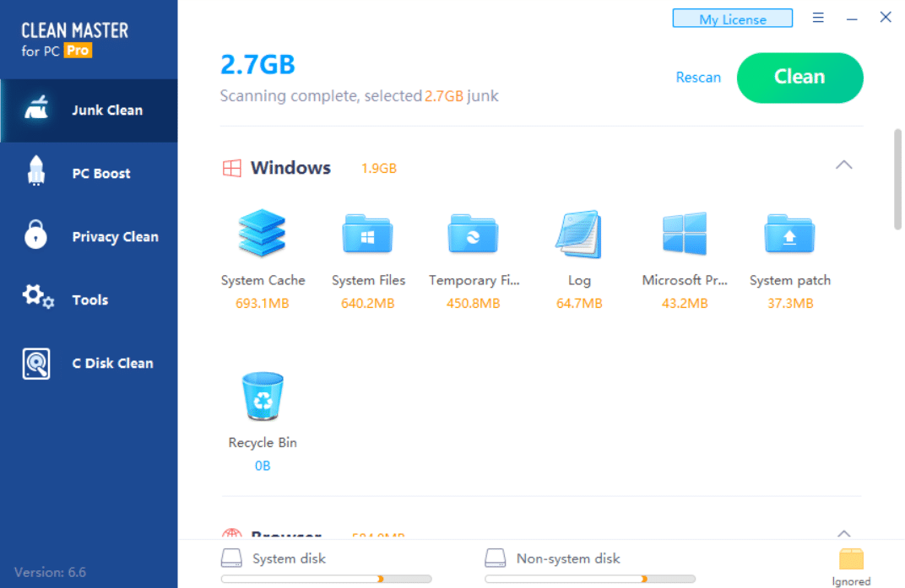Screen dimensions: 905x588
Task: Collapse the Browser junk section
Action: [844, 533]
